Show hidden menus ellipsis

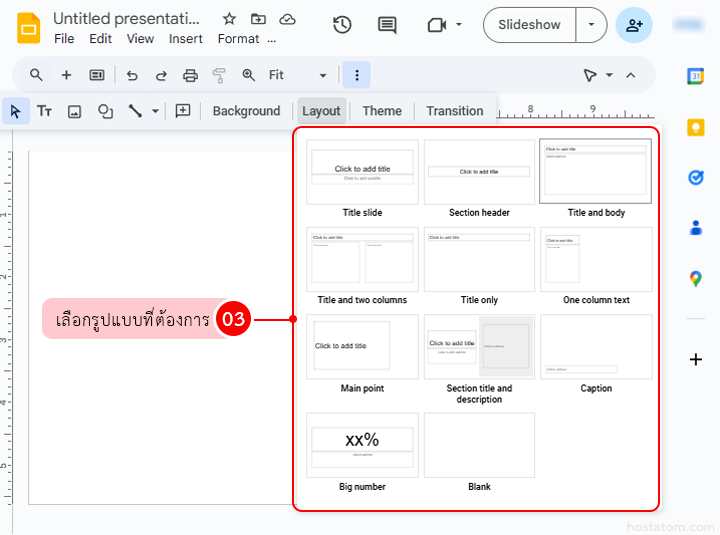(x=272, y=40)
